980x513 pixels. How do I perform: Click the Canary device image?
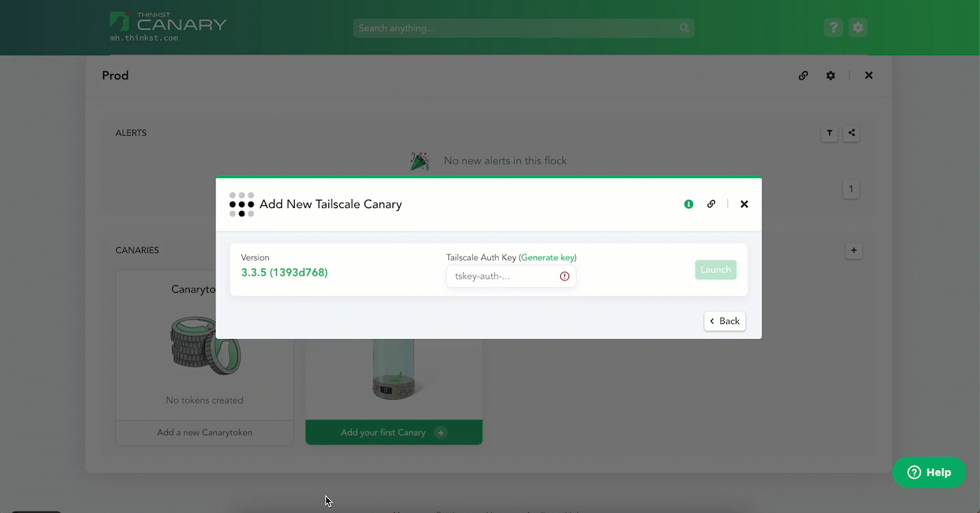pyautogui.click(x=394, y=369)
